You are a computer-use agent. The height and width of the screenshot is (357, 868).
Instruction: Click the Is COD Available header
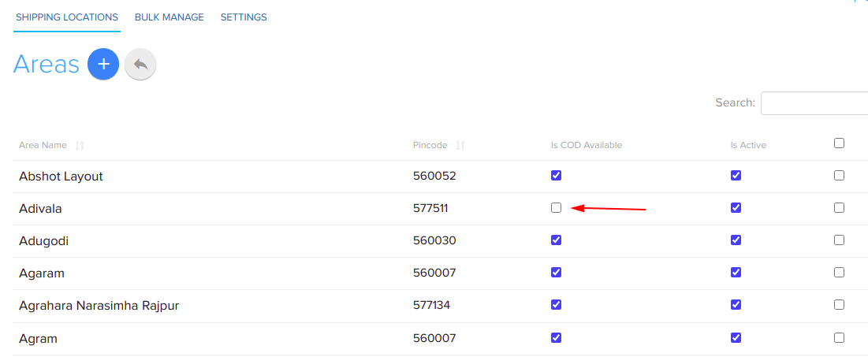[x=587, y=146]
